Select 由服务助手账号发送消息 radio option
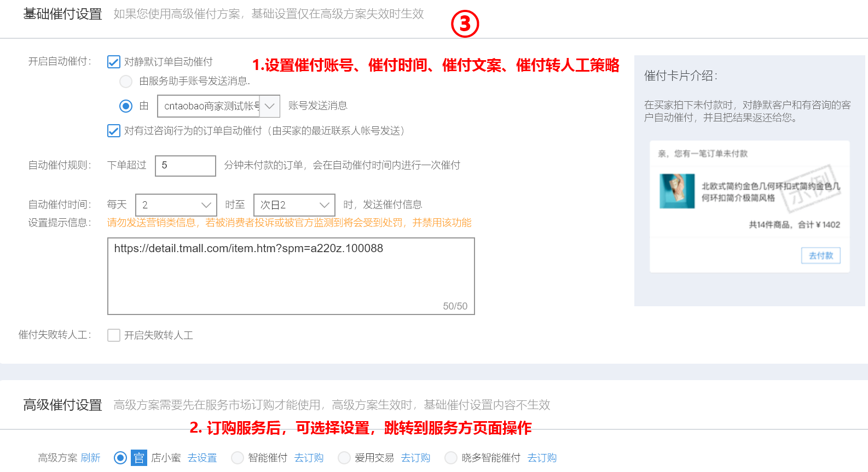The image size is (868, 472). coord(126,81)
